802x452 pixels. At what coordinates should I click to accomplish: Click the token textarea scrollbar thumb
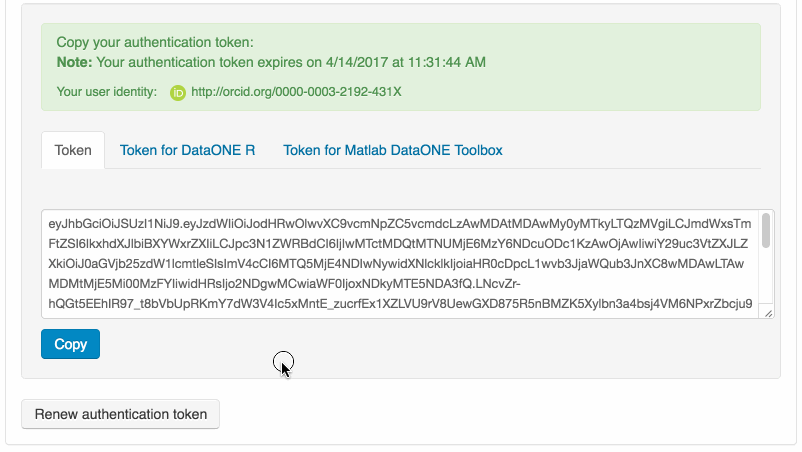click(766, 230)
